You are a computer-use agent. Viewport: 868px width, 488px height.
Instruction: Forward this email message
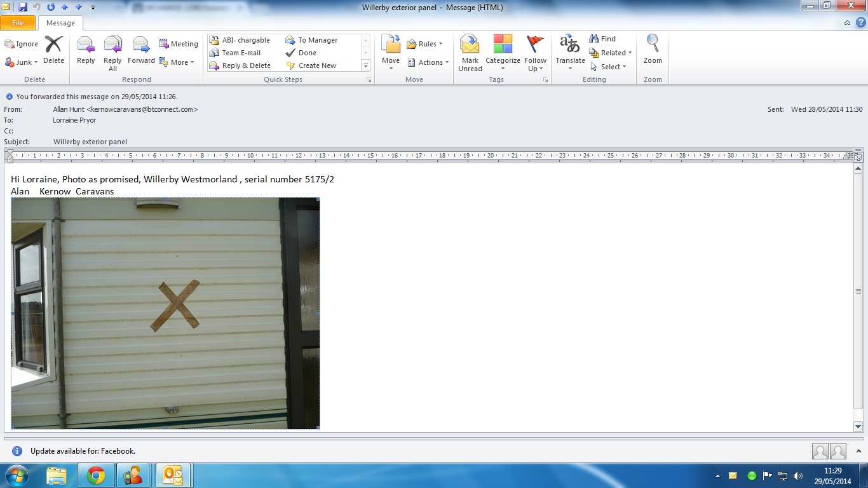point(141,51)
